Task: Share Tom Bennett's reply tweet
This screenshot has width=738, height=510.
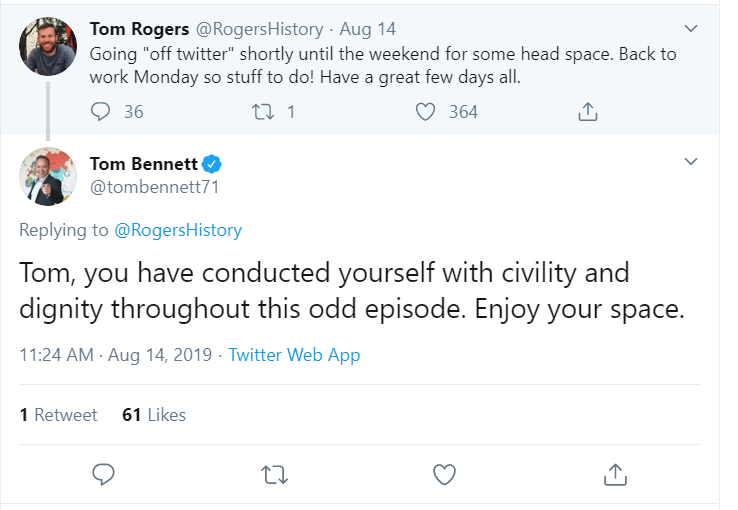Action: [616, 473]
